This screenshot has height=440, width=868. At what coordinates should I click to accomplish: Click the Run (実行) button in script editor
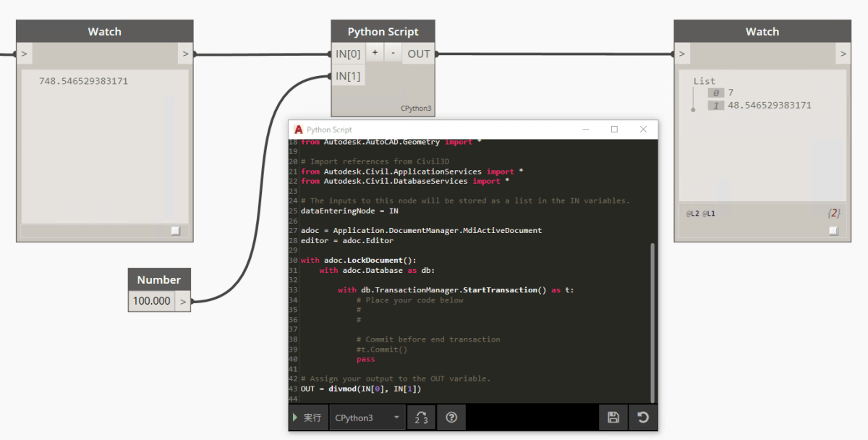pos(308,418)
